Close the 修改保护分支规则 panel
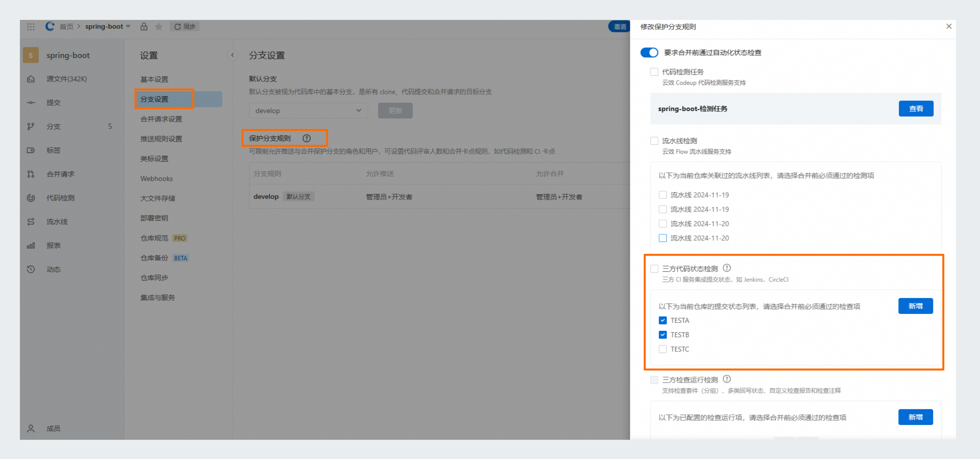Image resolution: width=980 pixels, height=459 pixels. click(949, 26)
